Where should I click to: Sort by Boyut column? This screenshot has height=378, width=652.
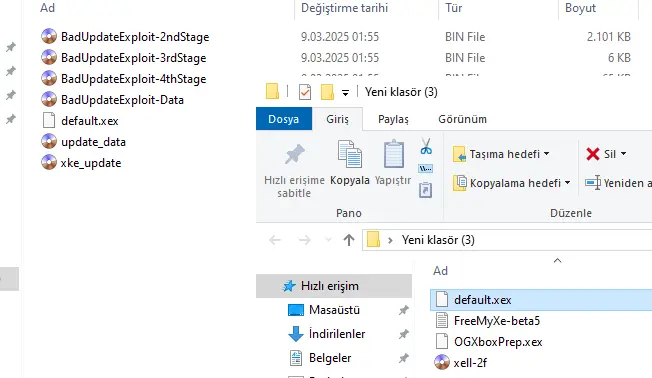580,8
